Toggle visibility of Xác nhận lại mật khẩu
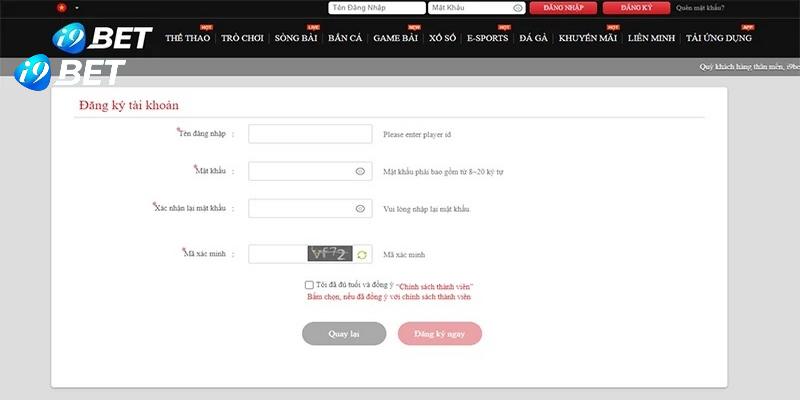This screenshot has height=400, width=800. (360, 209)
